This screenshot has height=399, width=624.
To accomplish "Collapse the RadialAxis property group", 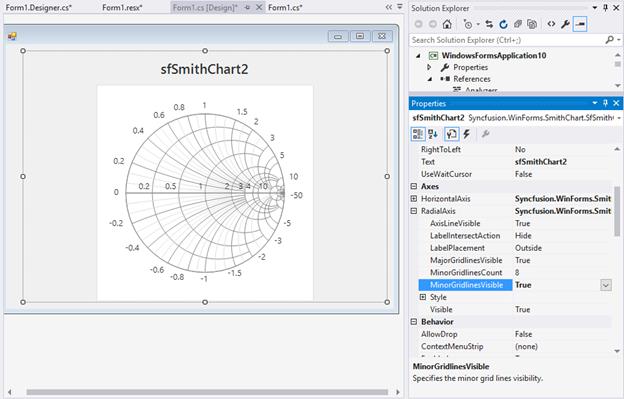I will 414,211.
